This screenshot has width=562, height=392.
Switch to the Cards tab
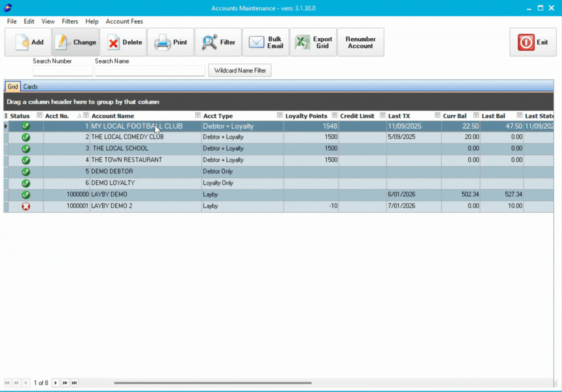pyautogui.click(x=30, y=86)
